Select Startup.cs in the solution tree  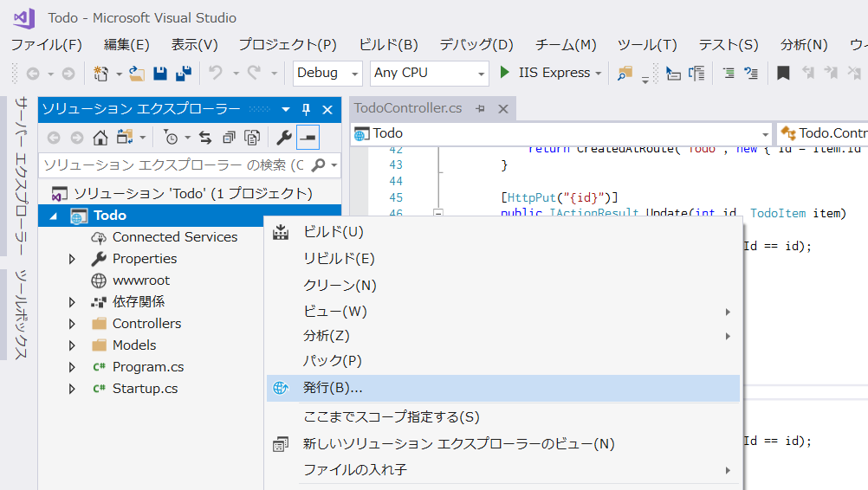(x=145, y=389)
